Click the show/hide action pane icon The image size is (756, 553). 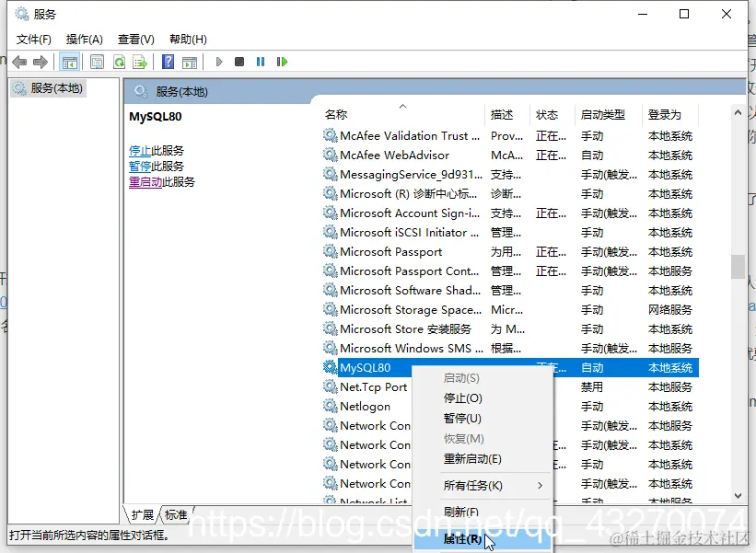[190, 62]
